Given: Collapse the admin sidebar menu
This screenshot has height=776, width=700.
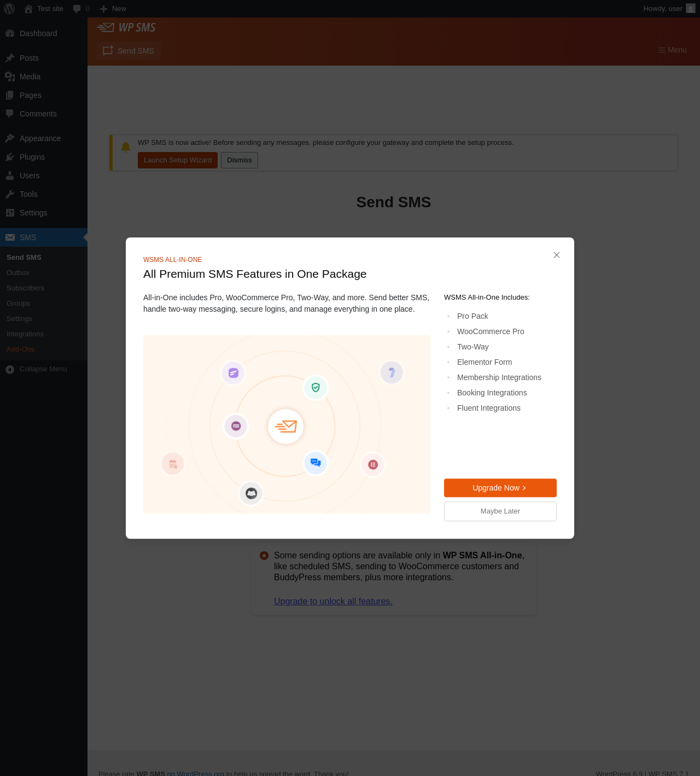Looking at the screenshot, I should click(x=44, y=369).
